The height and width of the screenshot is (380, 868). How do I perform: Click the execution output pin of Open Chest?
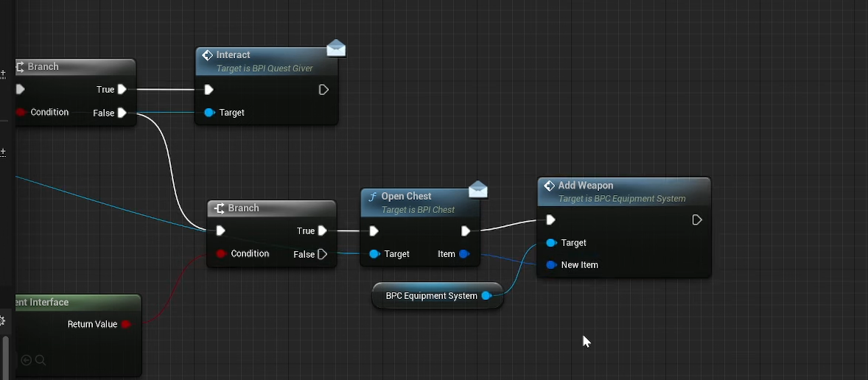tap(466, 231)
